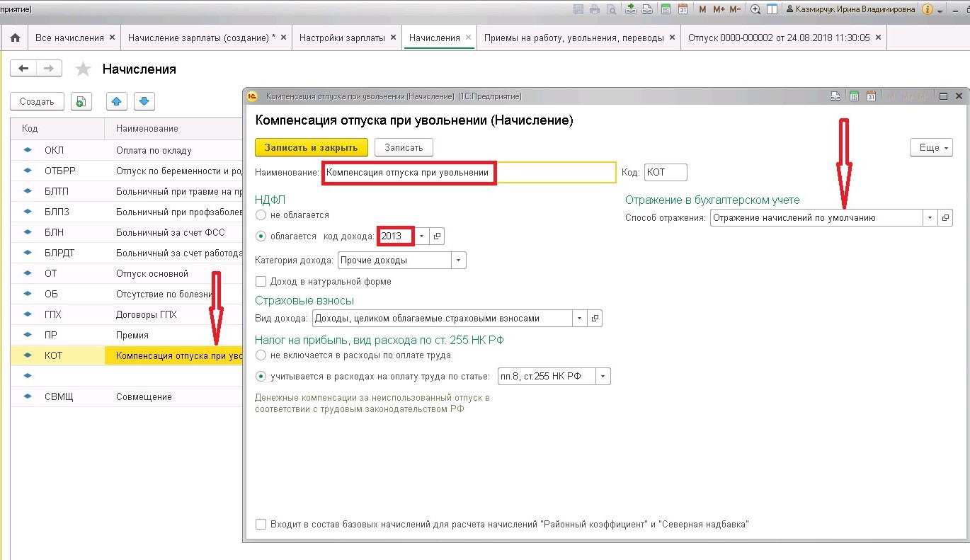This screenshot has height=560, width=970.
Task: Click the M+ memory add button in main toolbar
Action: click(x=719, y=9)
